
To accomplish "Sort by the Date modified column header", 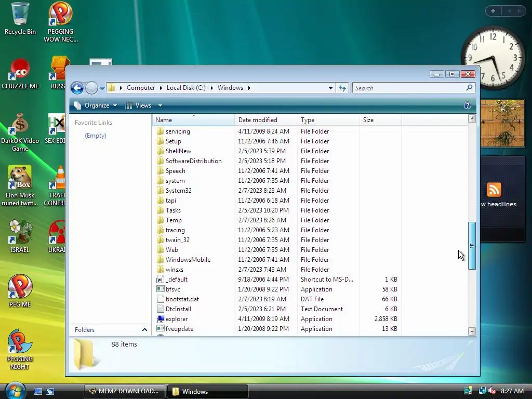I will [x=266, y=120].
